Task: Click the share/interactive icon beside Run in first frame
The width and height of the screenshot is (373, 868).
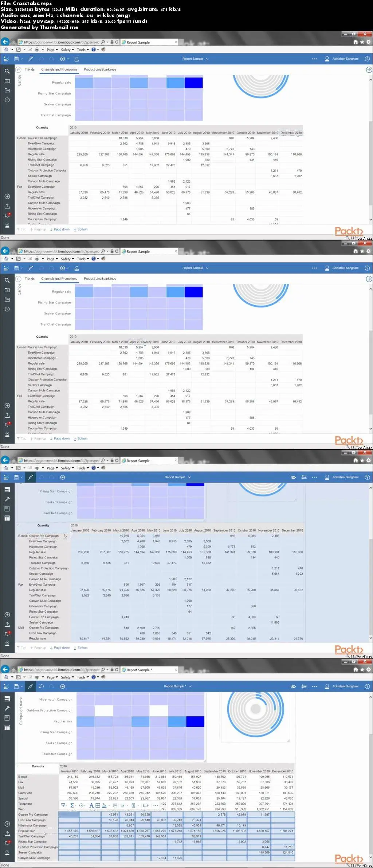Action: (x=76, y=59)
